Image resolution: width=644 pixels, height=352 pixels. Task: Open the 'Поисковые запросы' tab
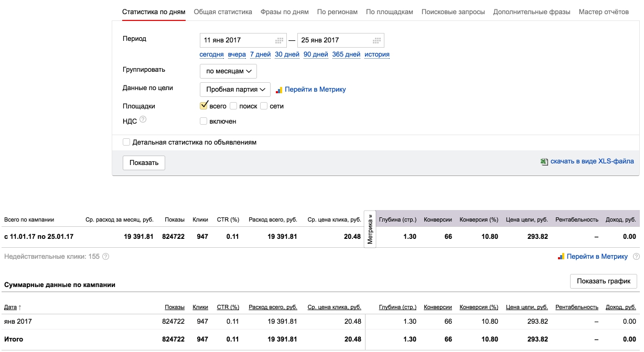(x=453, y=12)
